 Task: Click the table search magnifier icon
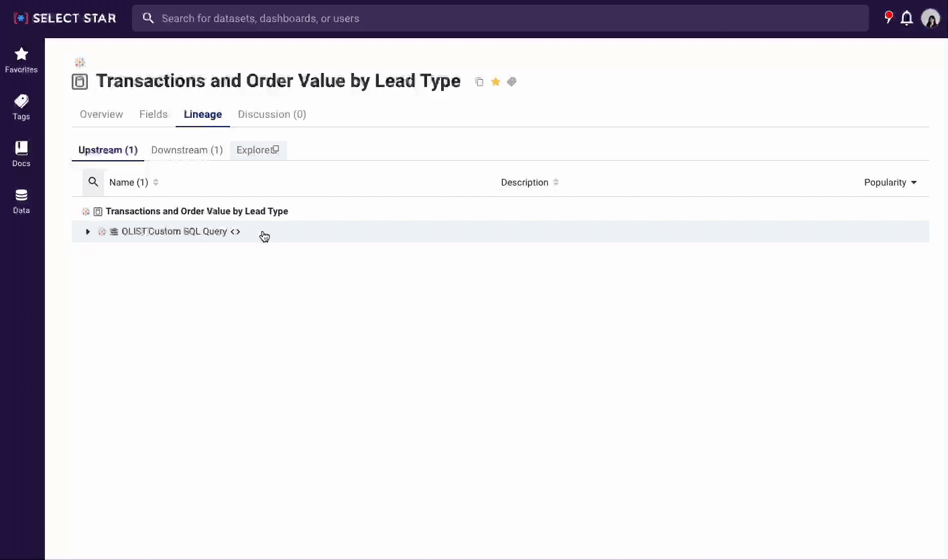click(93, 182)
